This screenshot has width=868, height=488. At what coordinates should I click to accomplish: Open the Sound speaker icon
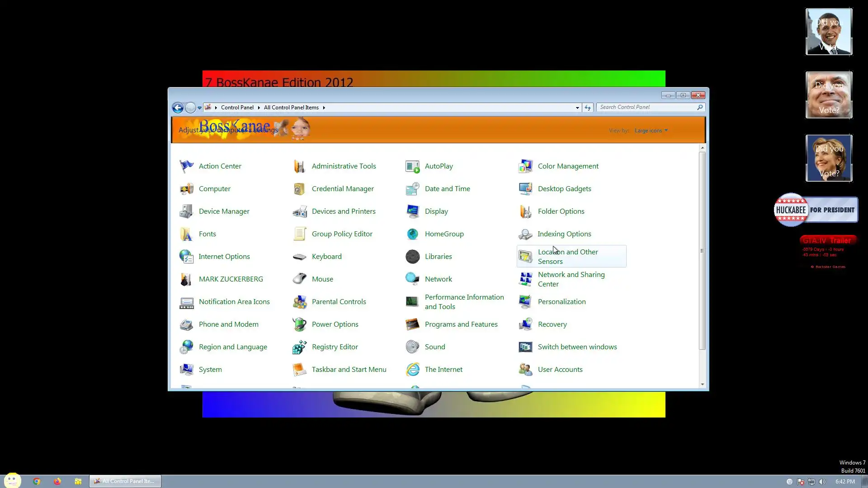pos(412,347)
